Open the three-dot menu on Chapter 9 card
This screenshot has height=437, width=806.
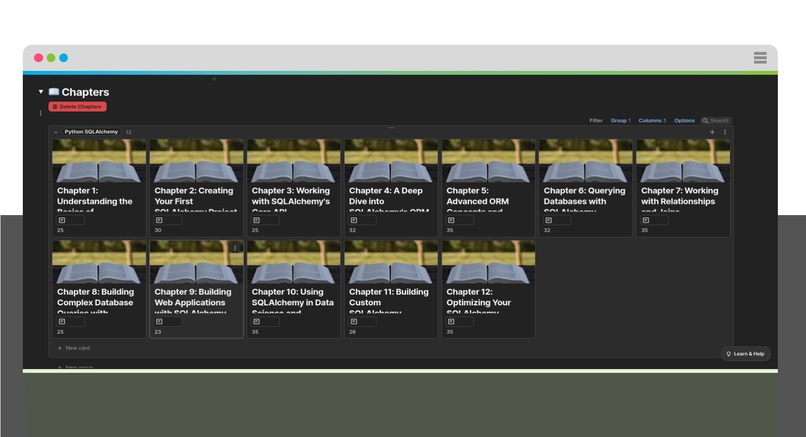click(x=235, y=248)
